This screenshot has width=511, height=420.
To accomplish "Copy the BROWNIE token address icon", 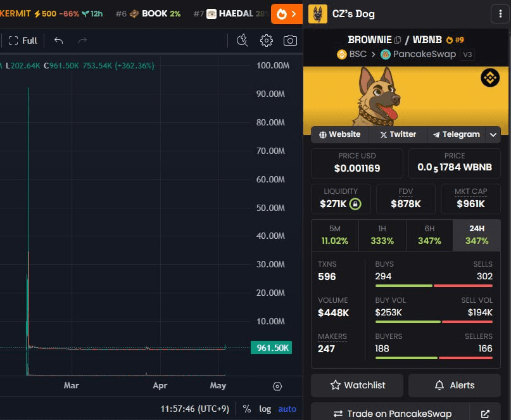I will coord(398,40).
